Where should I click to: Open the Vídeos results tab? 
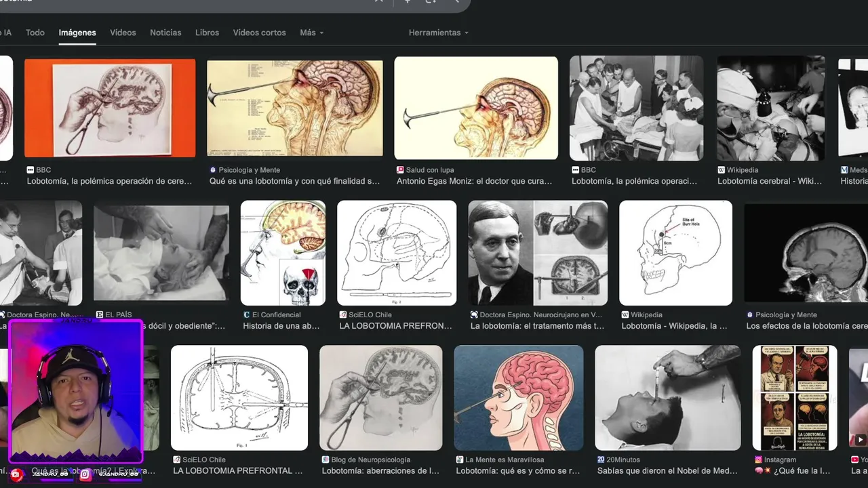[x=123, y=33]
